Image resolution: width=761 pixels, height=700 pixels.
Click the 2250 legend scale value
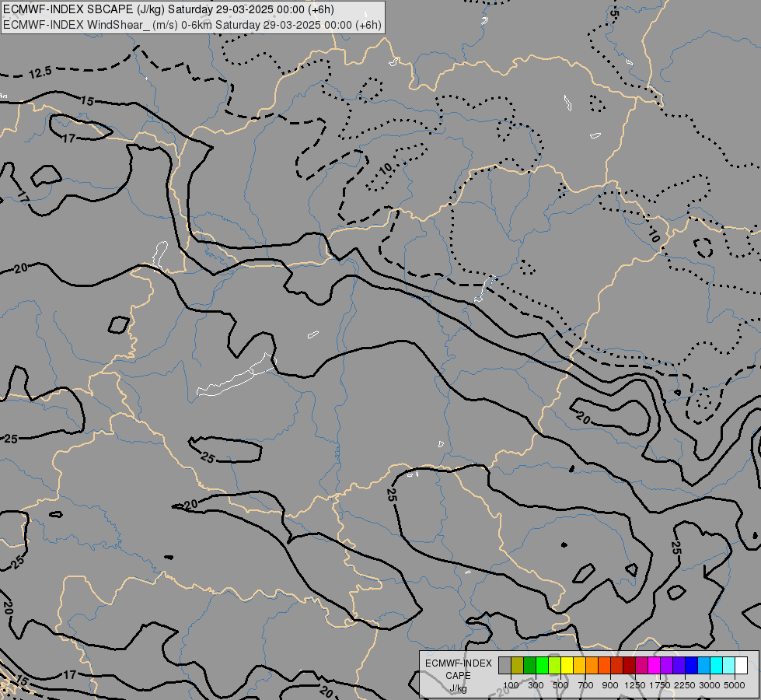(x=685, y=685)
